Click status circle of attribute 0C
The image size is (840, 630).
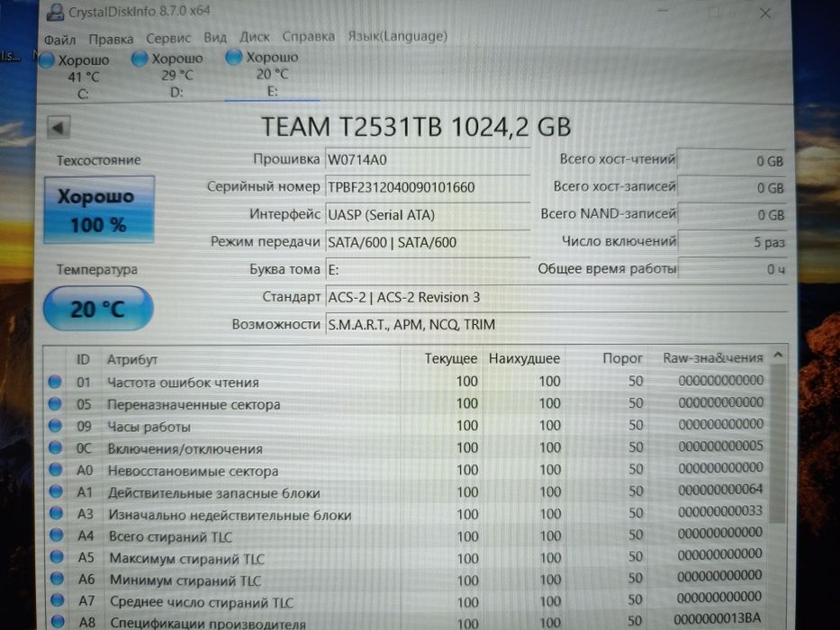(55, 448)
